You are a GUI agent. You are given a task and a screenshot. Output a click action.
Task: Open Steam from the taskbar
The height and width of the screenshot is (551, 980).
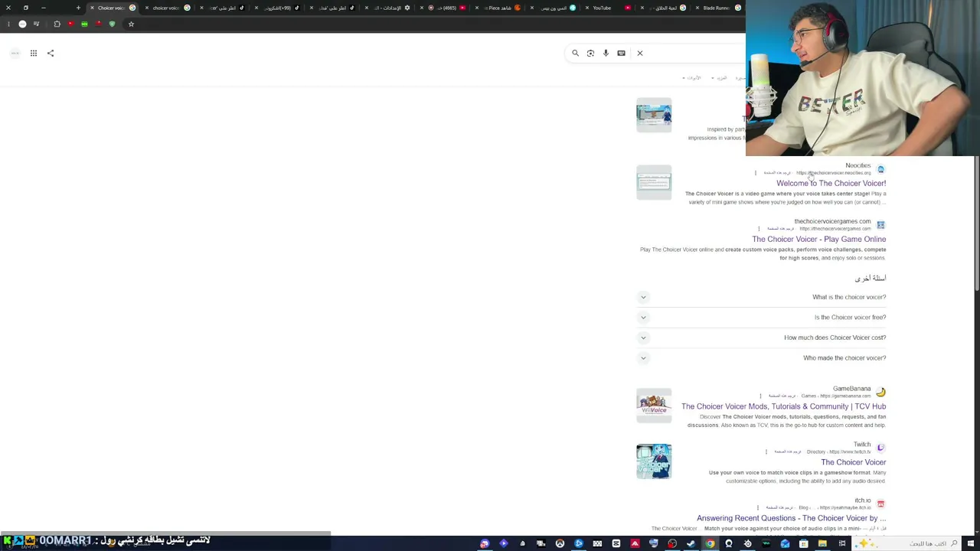coord(691,544)
